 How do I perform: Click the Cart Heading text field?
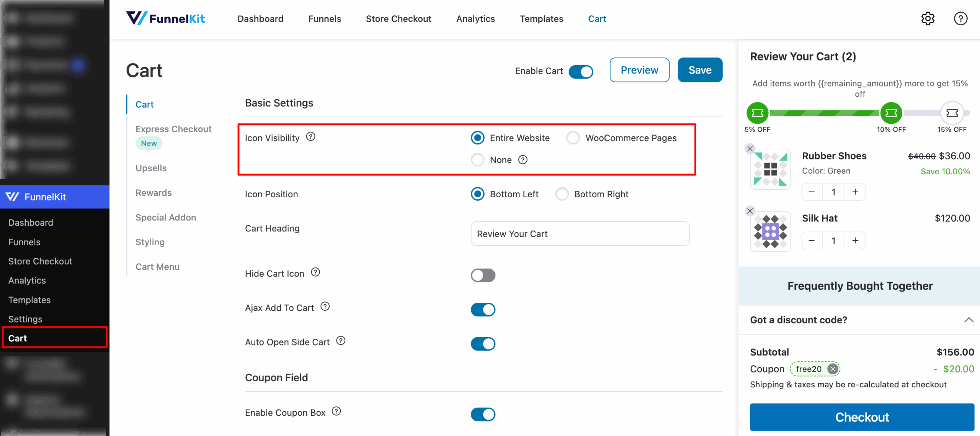[x=580, y=234]
